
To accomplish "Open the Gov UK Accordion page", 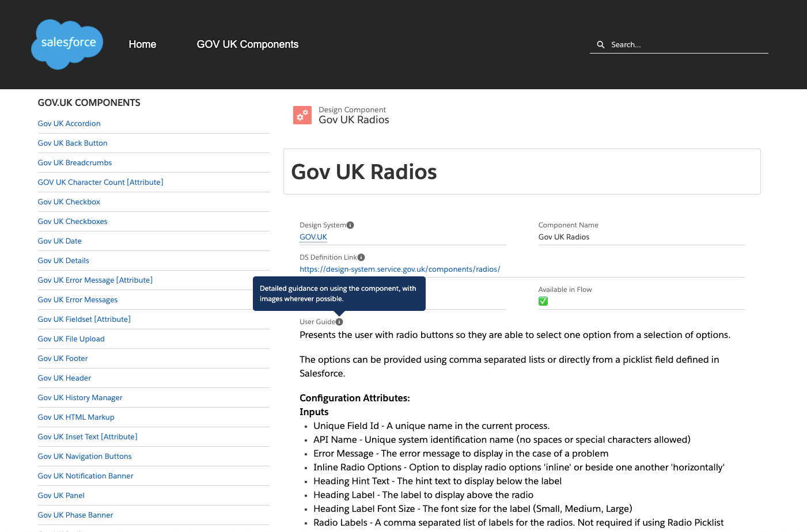I will (x=69, y=123).
